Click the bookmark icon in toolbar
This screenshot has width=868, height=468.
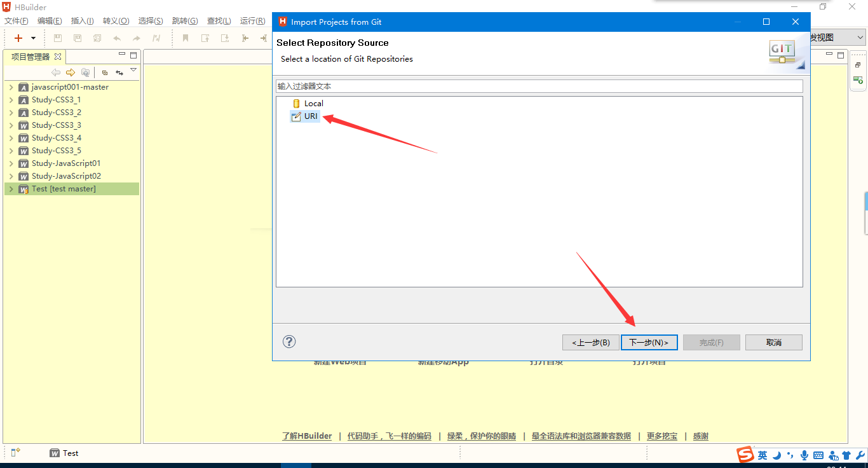point(186,38)
